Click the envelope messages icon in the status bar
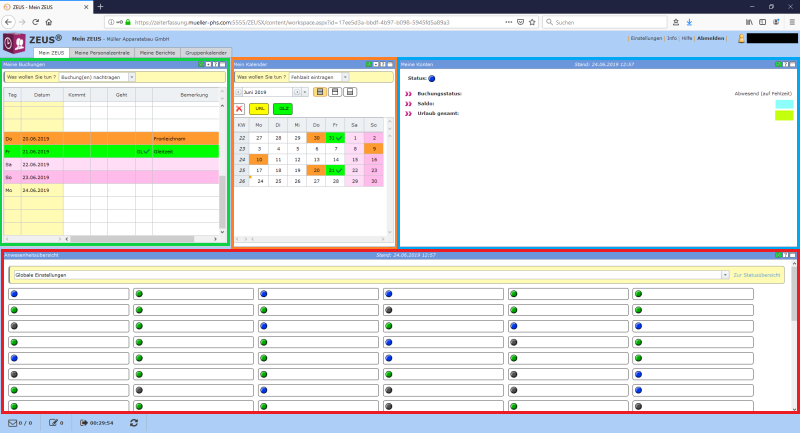 coord(14,423)
